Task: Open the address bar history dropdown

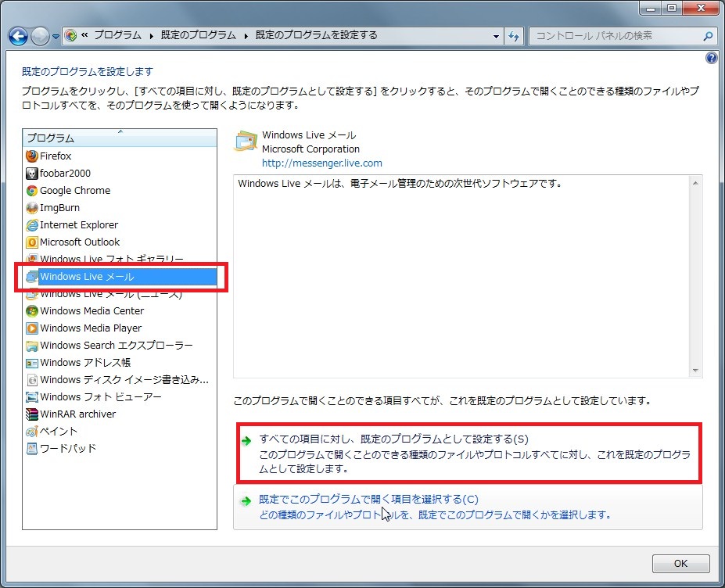Action: (x=497, y=36)
